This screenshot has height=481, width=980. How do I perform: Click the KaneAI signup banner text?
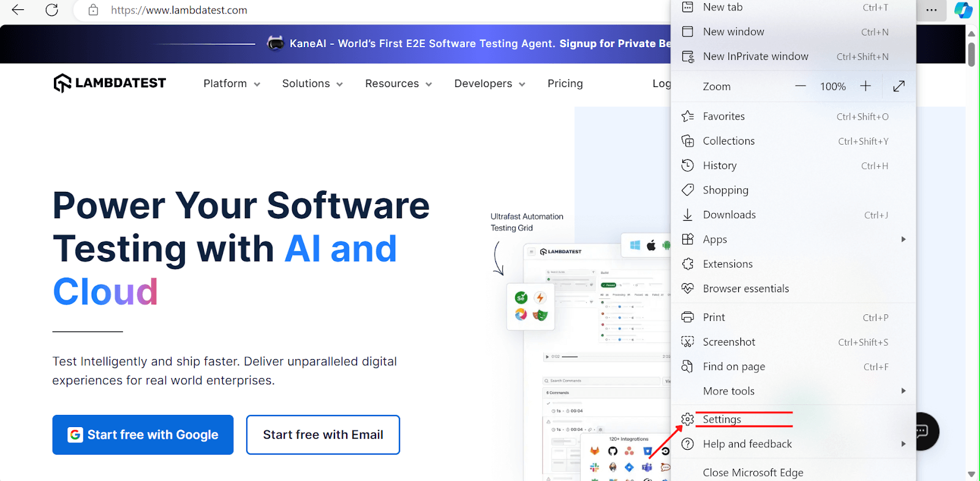(480, 44)
